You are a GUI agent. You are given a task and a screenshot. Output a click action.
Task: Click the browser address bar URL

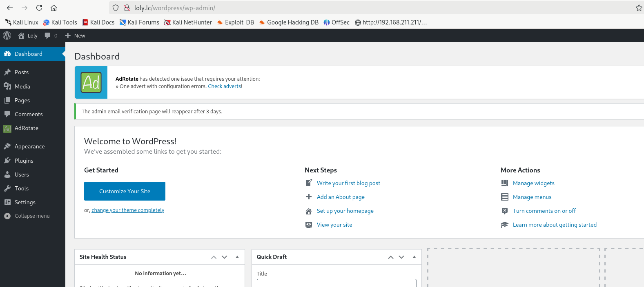(x=175, y=8)
